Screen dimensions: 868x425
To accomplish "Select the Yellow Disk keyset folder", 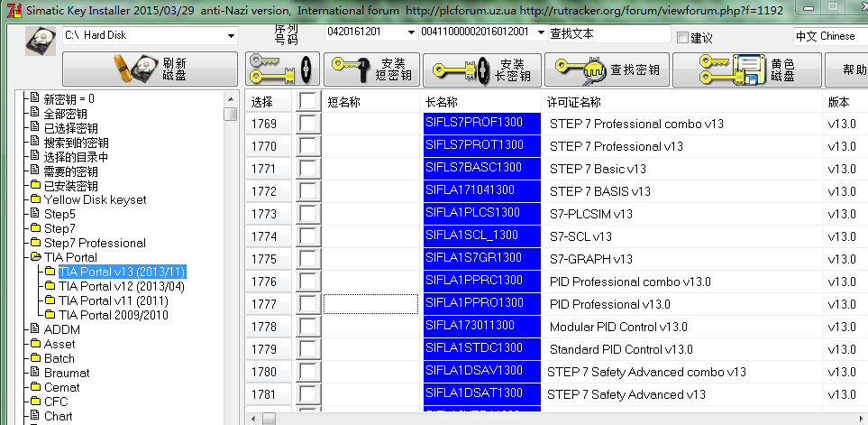I will 95,199.
